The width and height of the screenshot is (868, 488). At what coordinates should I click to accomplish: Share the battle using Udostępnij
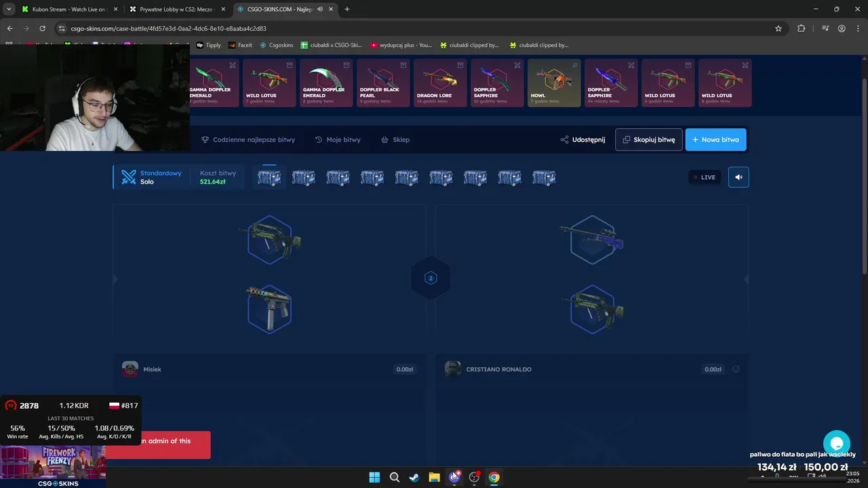click(583, 140)
